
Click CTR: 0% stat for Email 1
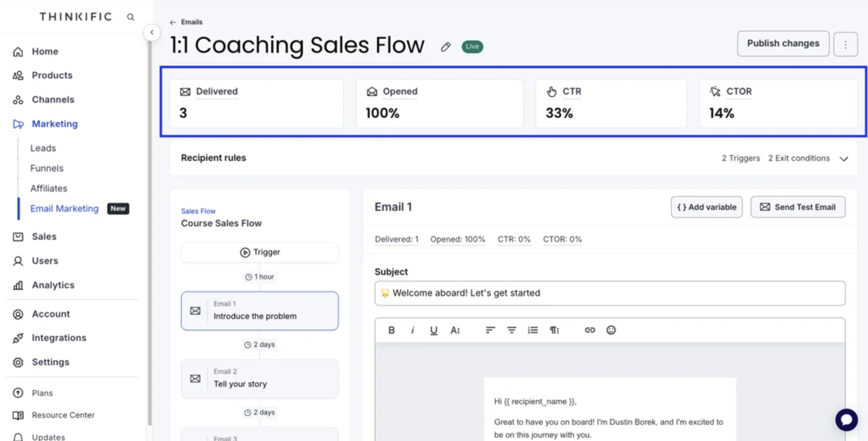pyautogui.click(x=514, y=239)
